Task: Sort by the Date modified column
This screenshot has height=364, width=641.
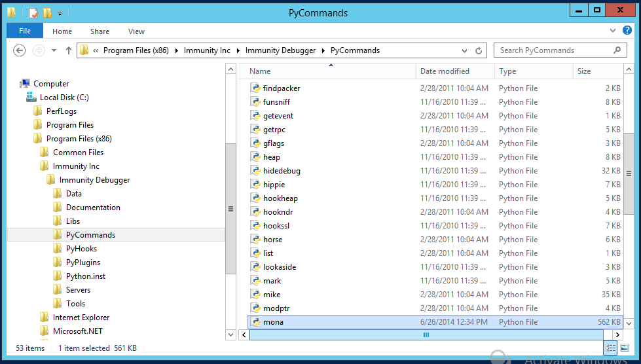Action: tap(445, 71)
